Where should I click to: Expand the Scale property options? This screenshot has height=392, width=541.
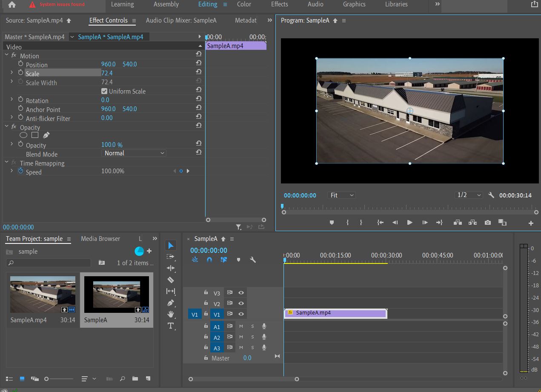point(12,73)
